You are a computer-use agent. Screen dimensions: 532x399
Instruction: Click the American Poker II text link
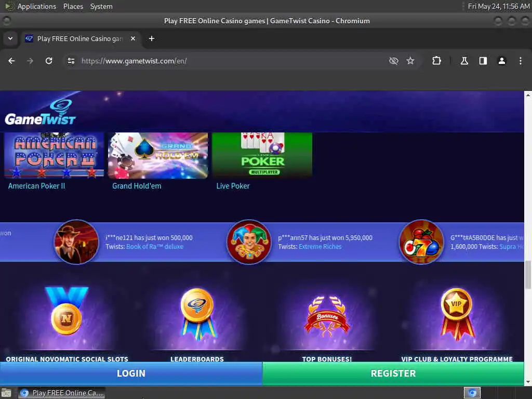[x=37, y=186]
